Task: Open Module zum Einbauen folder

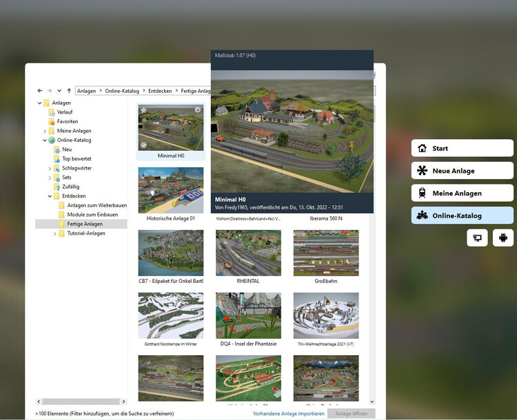Action: pyautogui.click(x=92, y=214)
